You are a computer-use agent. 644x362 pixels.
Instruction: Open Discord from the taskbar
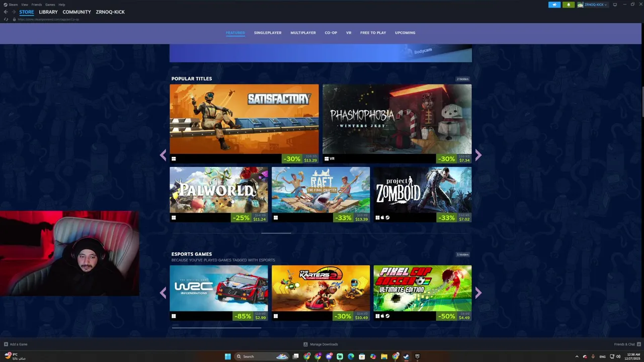pyautogui.click(x=329, y=356)
